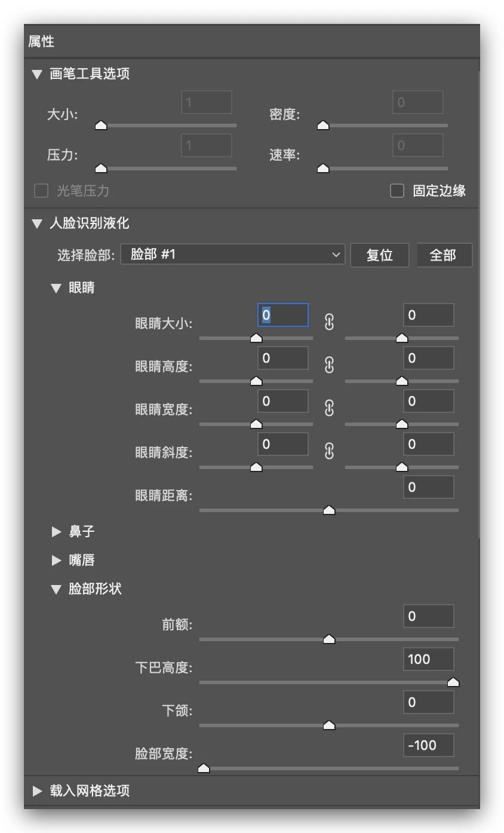The image size is (504, 833).
Task: Enable the 固定边缘 checkbox
Action: pos(397,191)
